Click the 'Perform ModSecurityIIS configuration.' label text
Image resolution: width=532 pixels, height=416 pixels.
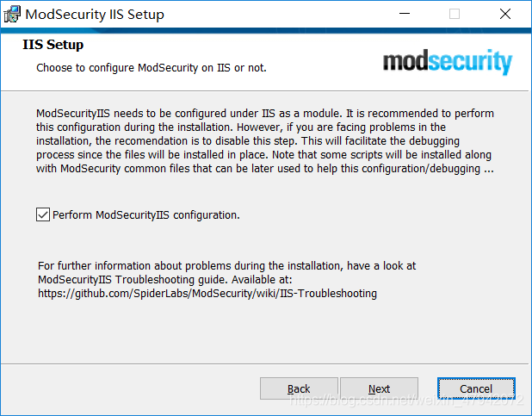click(145, 214)
